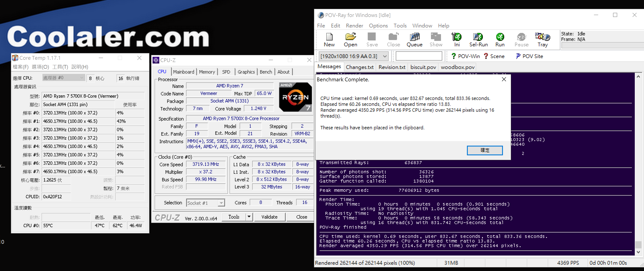This screenshot has width=644, height=271.
Task: Click the Ryzen 7 logo in CPU-Z
Action: pyautogui.click(x=295, y=97)
